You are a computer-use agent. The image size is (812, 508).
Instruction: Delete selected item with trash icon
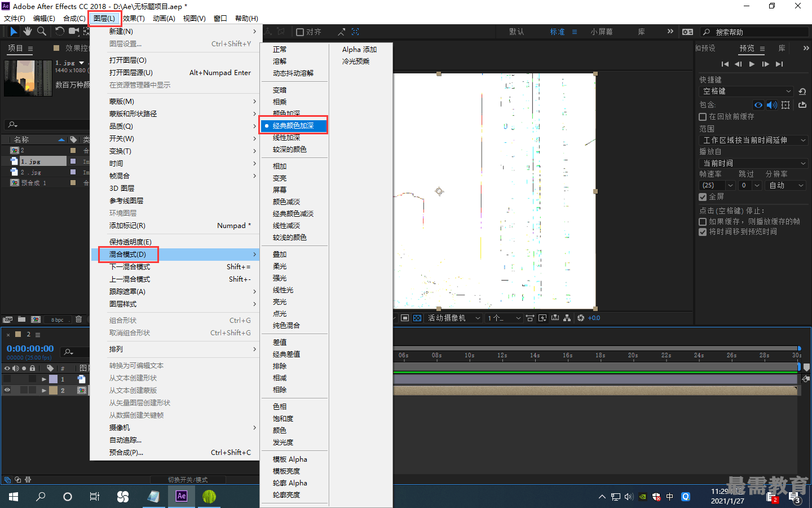coord(78,319)
